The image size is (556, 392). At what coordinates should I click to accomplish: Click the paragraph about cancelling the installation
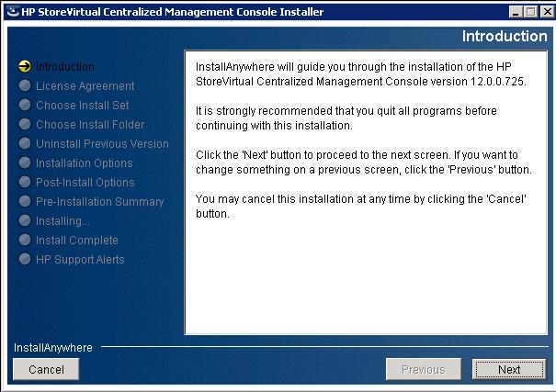(360, 206)
